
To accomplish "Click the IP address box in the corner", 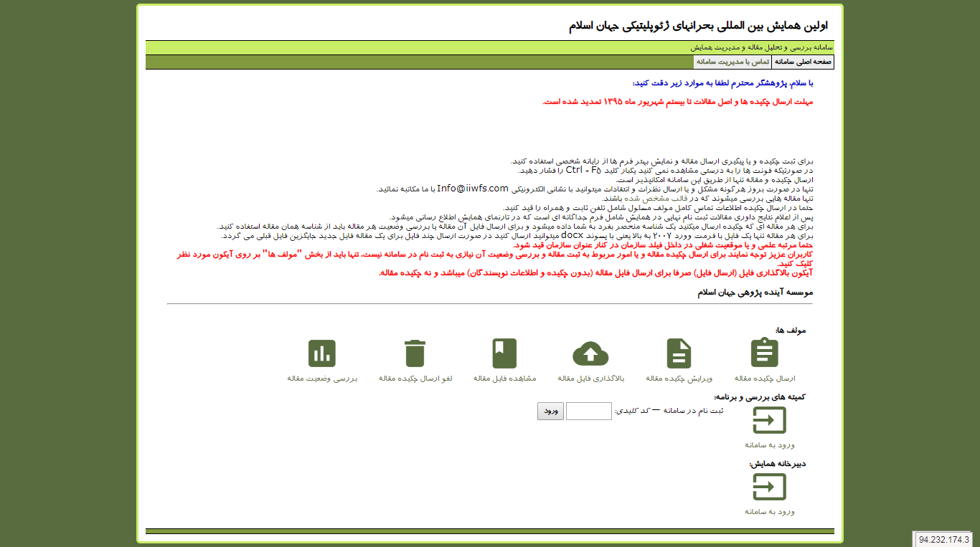I will [x=943, y=538].
